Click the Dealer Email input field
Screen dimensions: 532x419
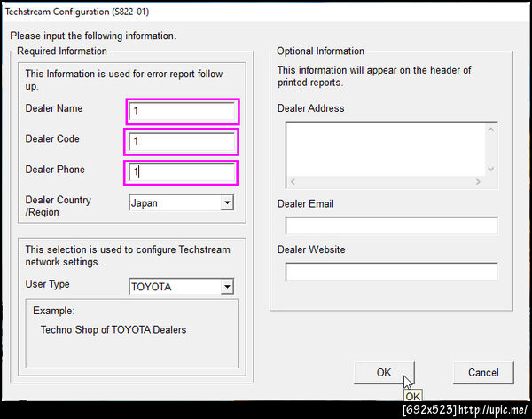392,225
